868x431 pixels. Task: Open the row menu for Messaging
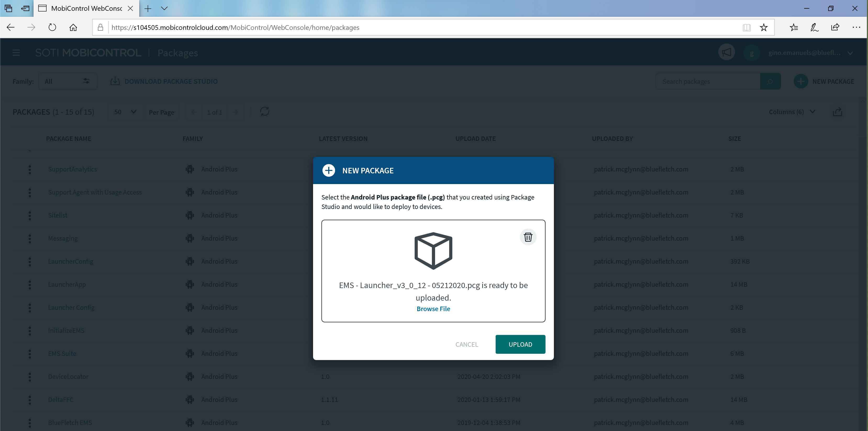click(30, 239)
